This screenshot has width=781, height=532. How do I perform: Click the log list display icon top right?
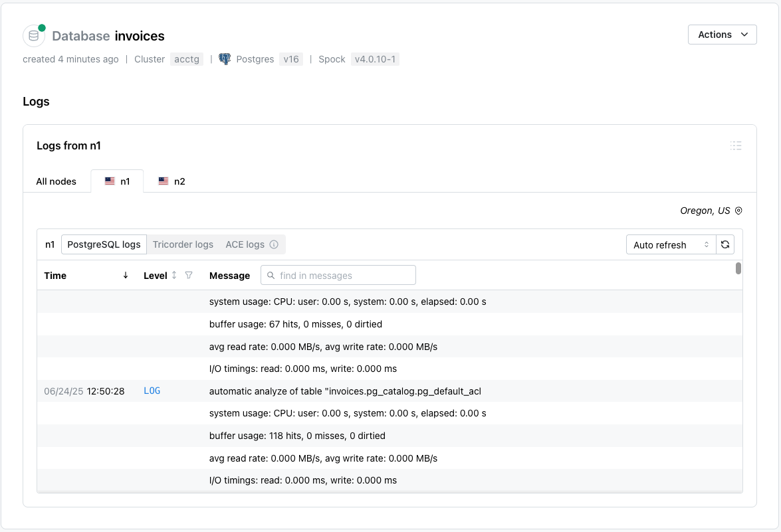click(x=736, y=145)
